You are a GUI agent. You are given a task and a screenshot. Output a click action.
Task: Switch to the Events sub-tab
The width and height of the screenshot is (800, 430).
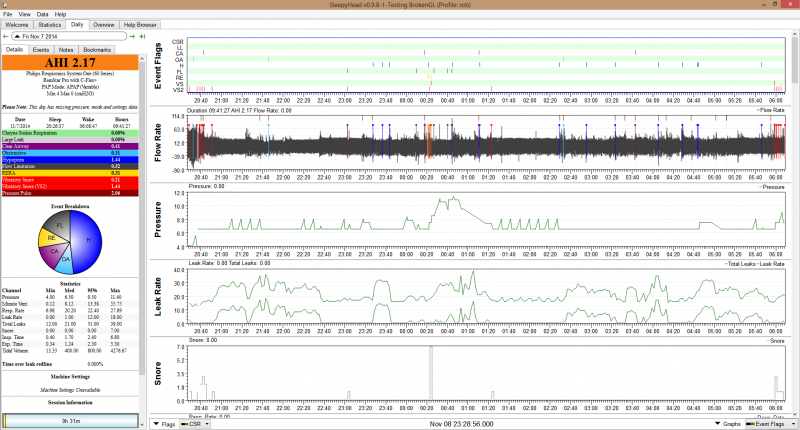coord(41,49)
